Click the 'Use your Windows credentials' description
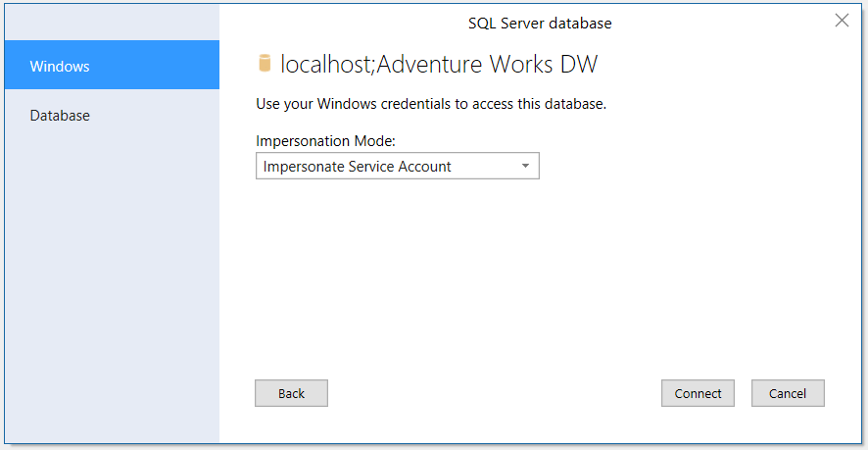Screen dimensions: 868x450 click(x=431, y=104)
